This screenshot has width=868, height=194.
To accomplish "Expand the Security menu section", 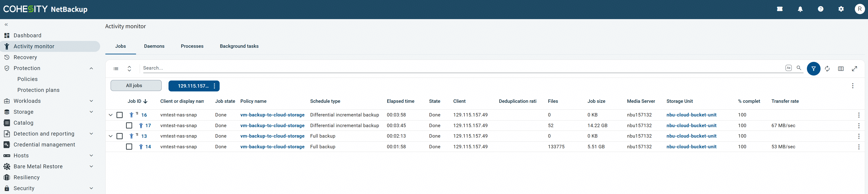I will (91, 188).
